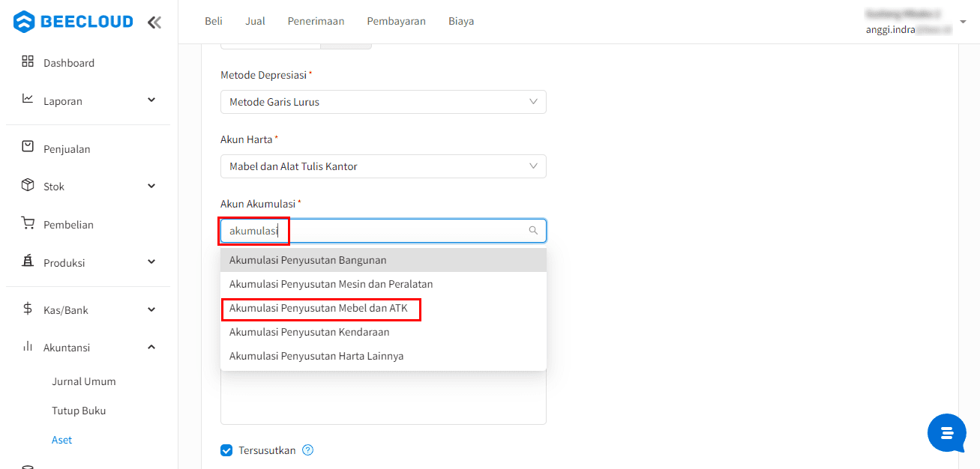Open Penjualan in sidebar
Image resolution: width=980 pixels, height=469 pixels.
click(67, 149)
